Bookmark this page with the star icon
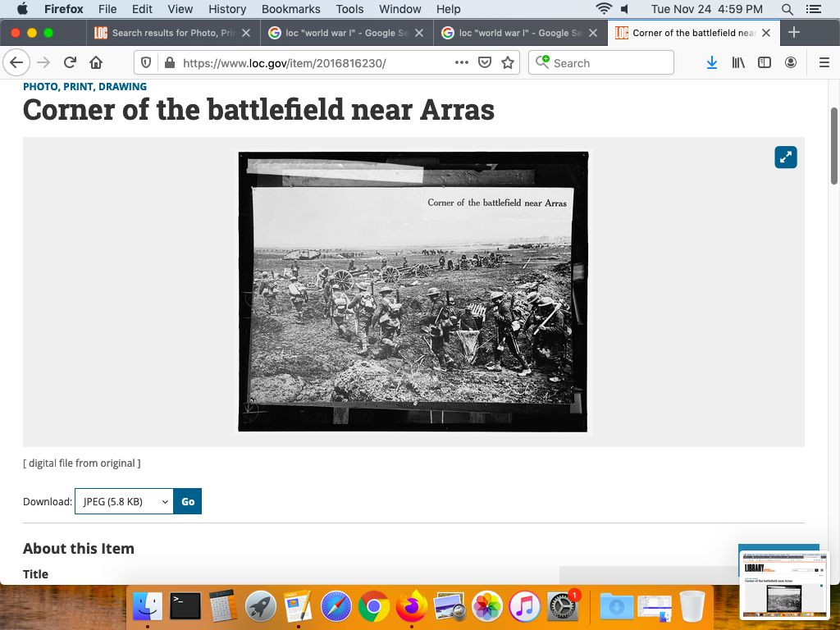Image resolution: width=840 pixels, height=630 pixels. coord(508,63)
